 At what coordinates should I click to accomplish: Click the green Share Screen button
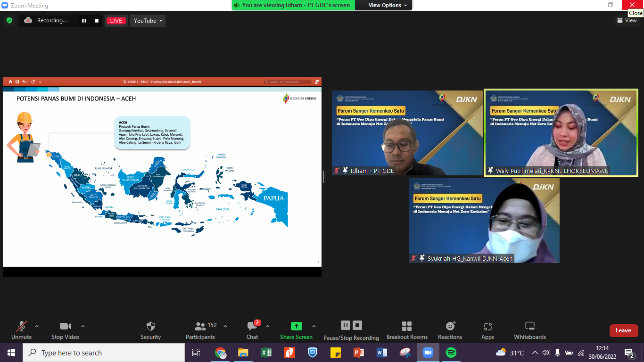click(296, 330)
